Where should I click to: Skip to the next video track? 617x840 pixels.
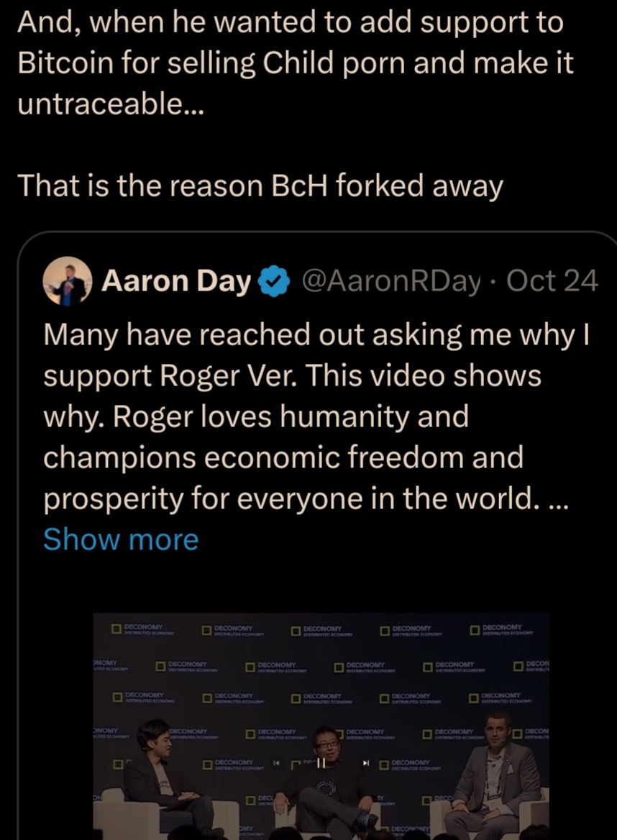pyautogui.click(x=366, y=762)
